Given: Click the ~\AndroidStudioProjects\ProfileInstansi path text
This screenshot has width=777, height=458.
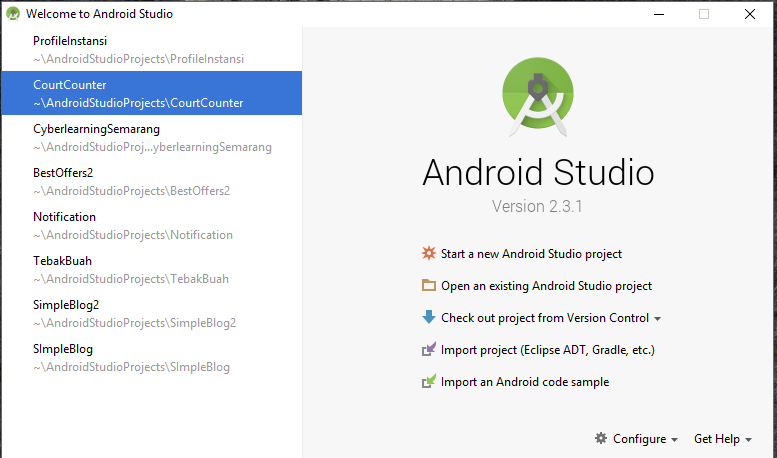Looking at the screenshot, I should pos(138,59).
